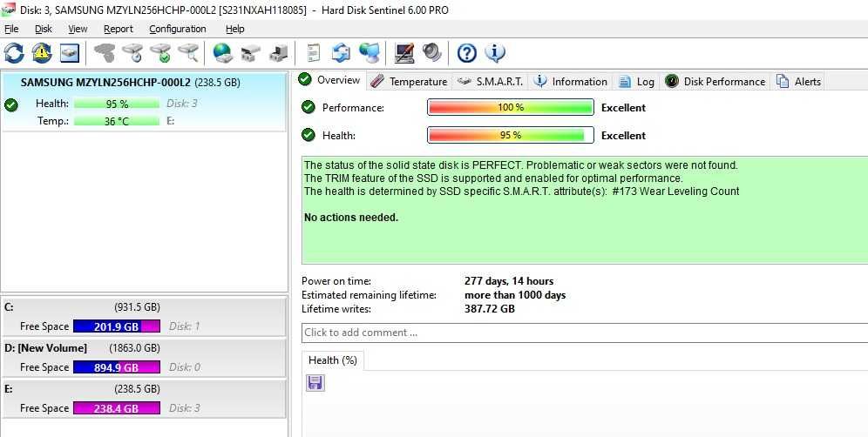Image resolution: width=868 pixels, height=437 pixels.
Task: Click the E: free space bar 238.4 GB
Action: pos(117,408)
